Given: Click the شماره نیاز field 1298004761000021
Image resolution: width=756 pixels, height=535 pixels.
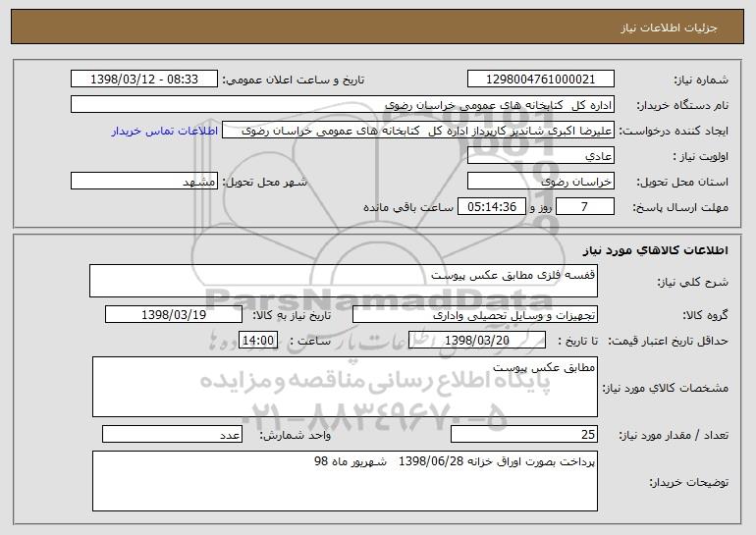Looking at the screenshot, I should [x=540, y=80].
